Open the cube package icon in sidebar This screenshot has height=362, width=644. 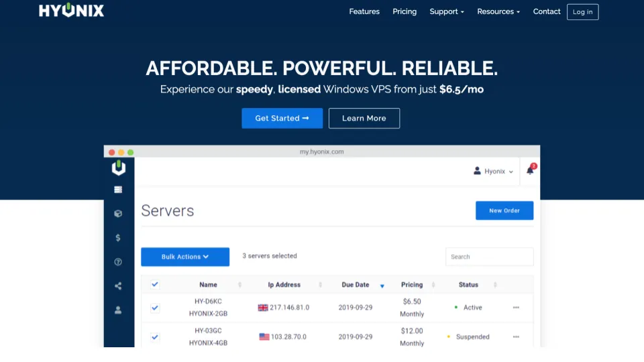[118, 213]
